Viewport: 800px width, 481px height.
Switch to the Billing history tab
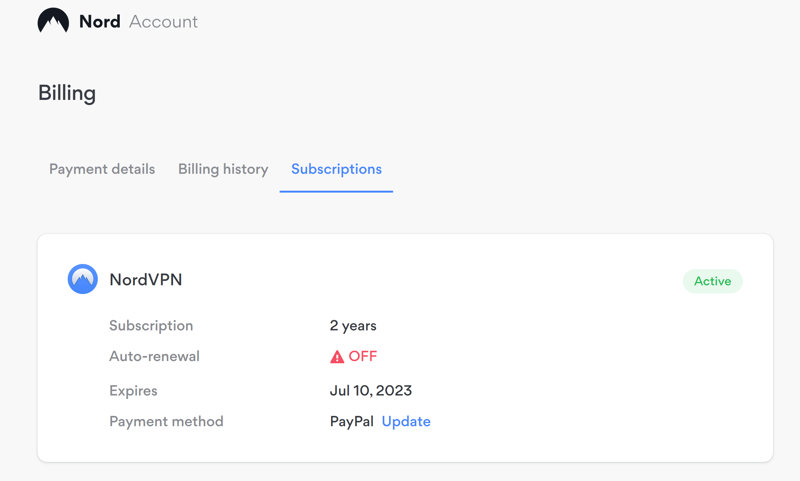223,169
